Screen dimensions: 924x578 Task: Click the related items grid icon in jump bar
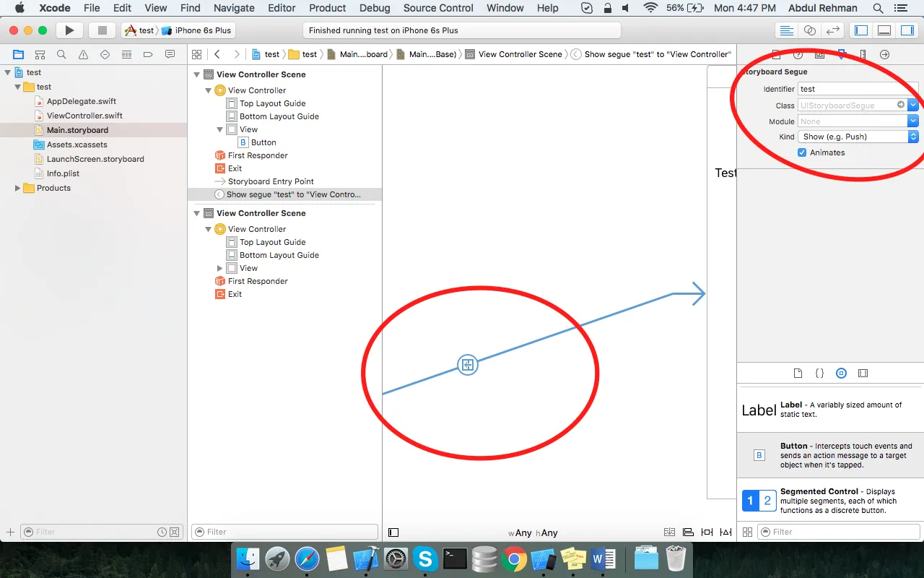point(196,54)
